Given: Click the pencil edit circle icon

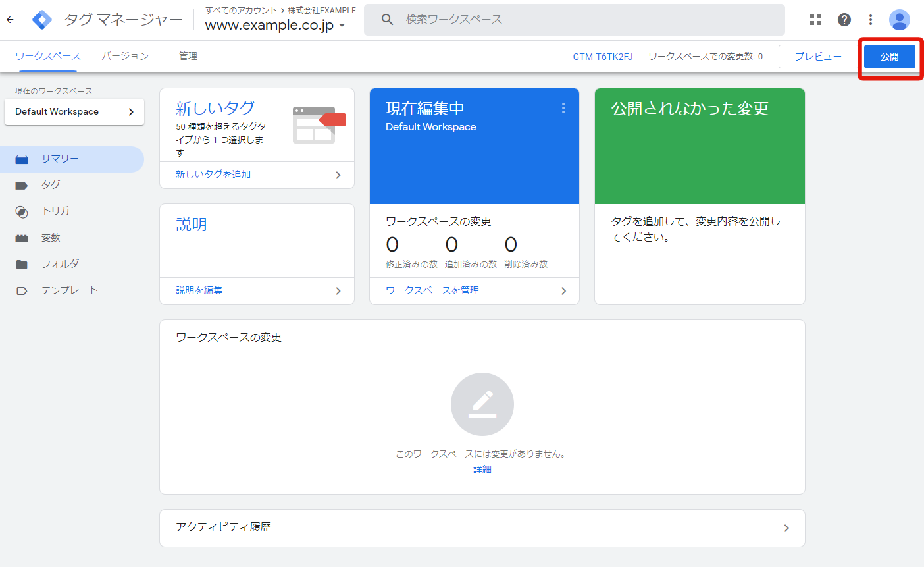Looking at the screenshot, I should (x=482, y=404).
